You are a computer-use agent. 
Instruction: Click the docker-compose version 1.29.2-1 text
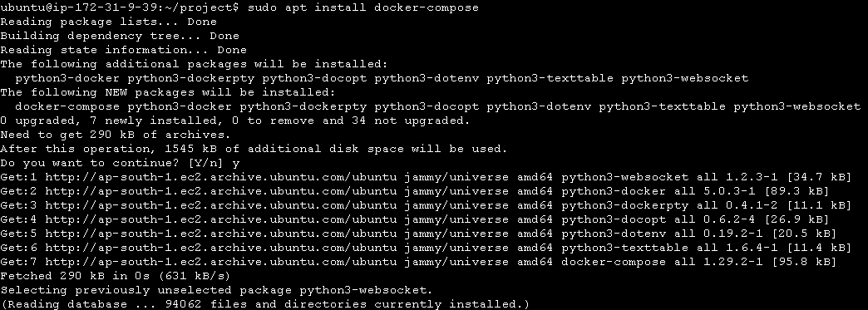pyautogui.click(x=733, y=262)
